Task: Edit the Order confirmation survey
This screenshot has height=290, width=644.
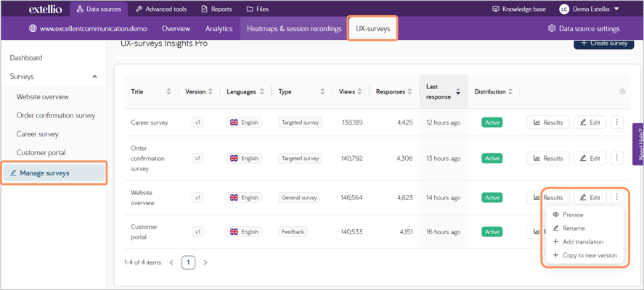Action: click(x=590, y=158)
